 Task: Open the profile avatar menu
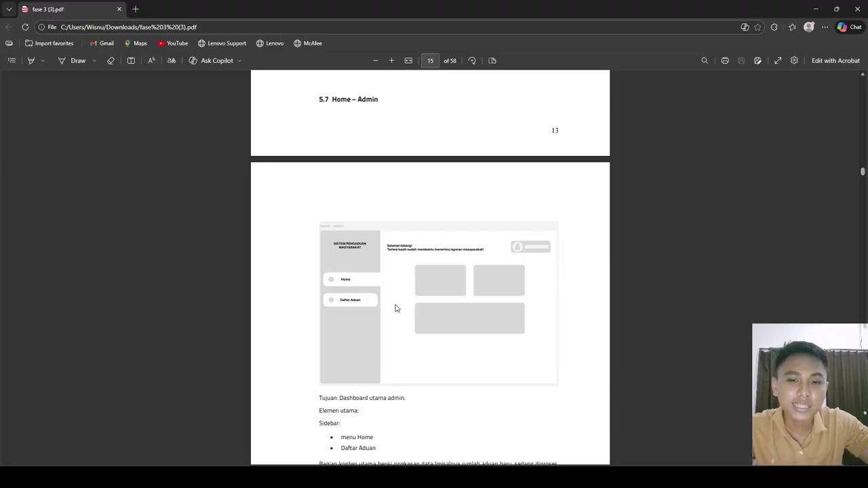pos(808,27)
